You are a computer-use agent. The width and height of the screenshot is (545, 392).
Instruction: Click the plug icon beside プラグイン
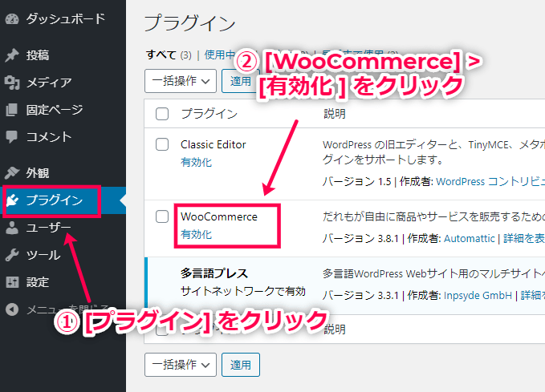[13, 200]
